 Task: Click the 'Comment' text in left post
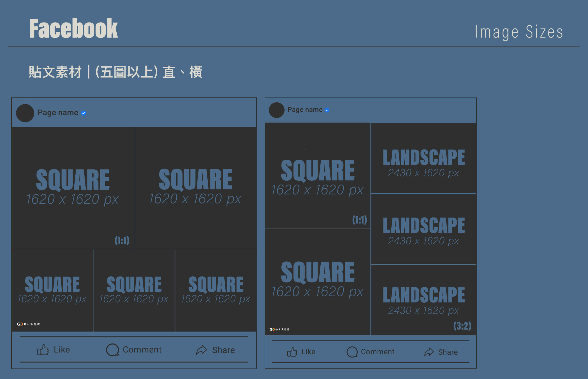click(142, 350)
